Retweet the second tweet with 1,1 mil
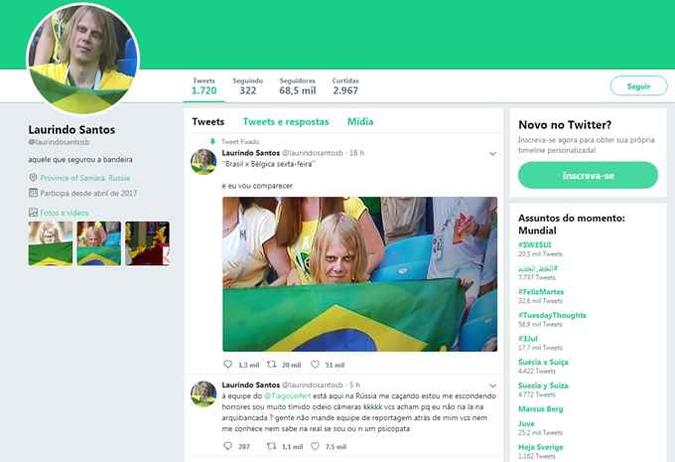Image resolution: width=675 pixels, height=462 pixels. pyautogui.click(x=271, y=446)
